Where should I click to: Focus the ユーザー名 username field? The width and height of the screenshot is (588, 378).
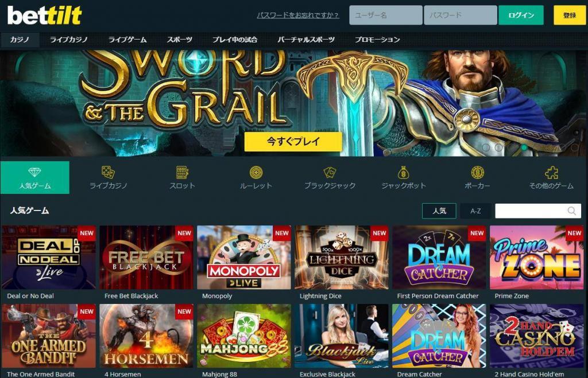point(385,15)
